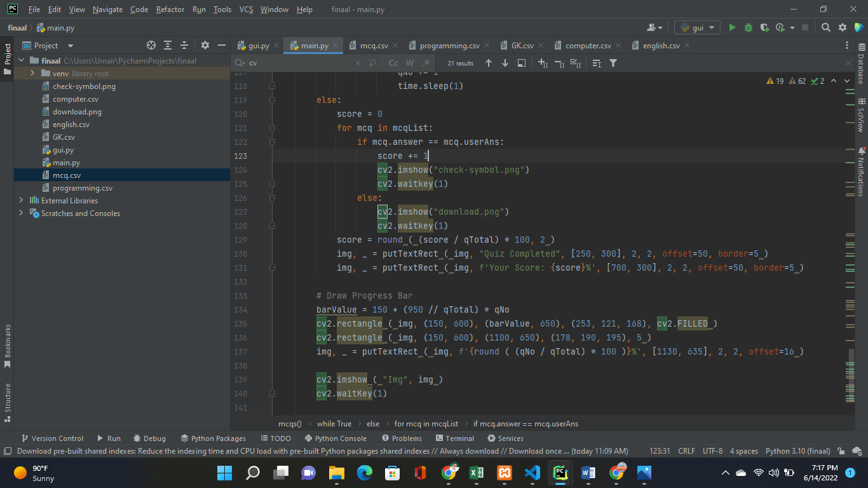This screenshot has height=488, width=868.
Task: Open the Code With Me user icon
Action: point(654,27)
